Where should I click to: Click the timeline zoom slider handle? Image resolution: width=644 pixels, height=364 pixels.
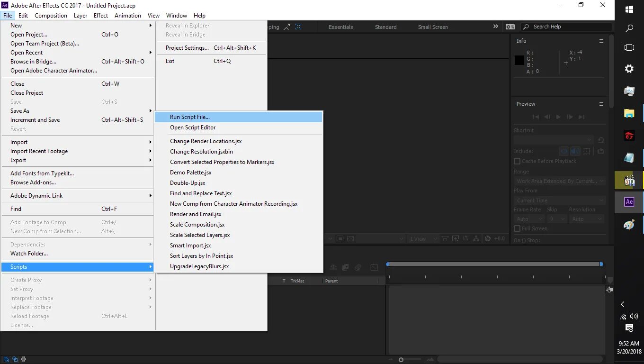[x=401, y=360]
